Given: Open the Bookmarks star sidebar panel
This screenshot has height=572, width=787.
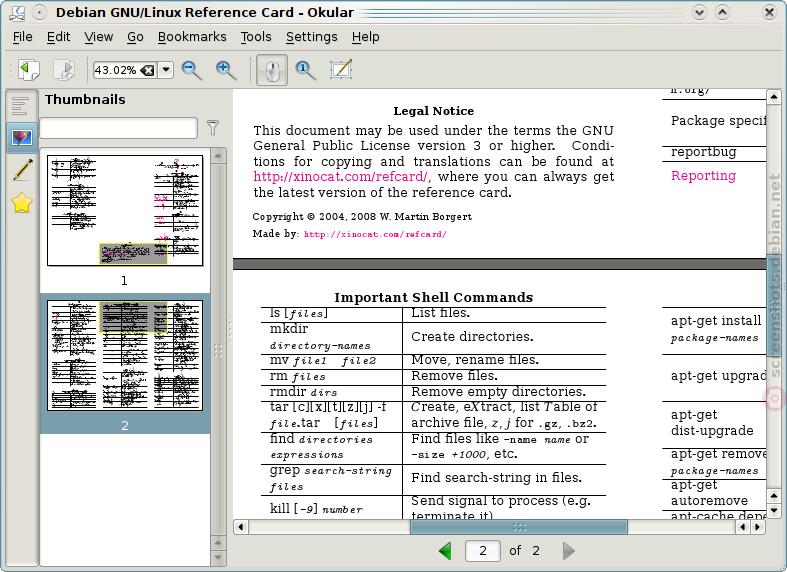Looking at the screenshot, I should 22,203.
